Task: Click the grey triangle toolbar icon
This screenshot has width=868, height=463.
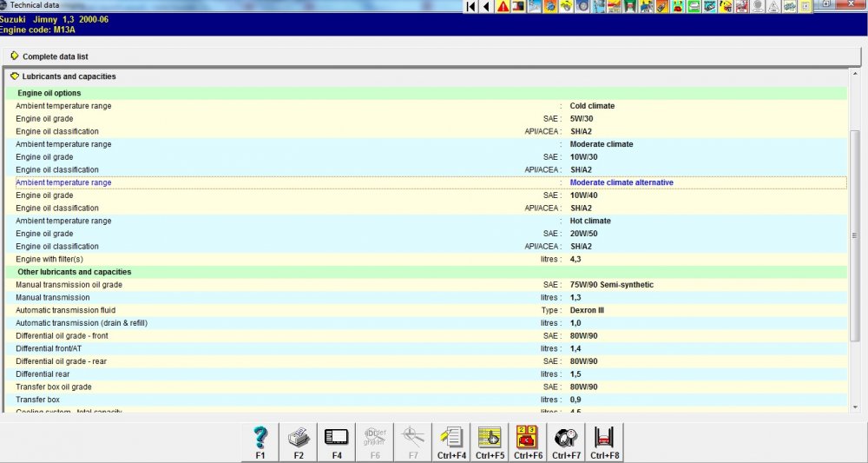Action: point(774,6)
